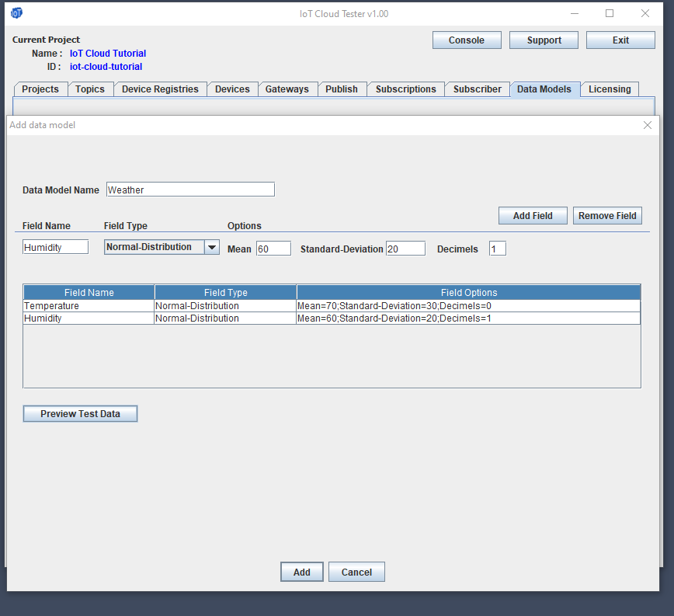Screen dimensions: 674x616
Task: Click the Standard-Deviation value input
Action: (x=406, y=249)
